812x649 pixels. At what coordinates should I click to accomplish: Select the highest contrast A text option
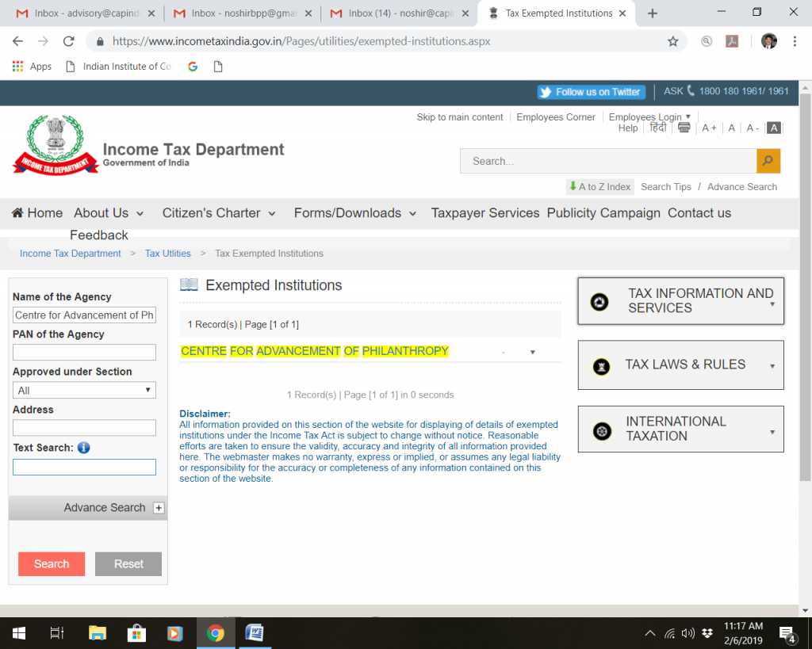(773, 127)
